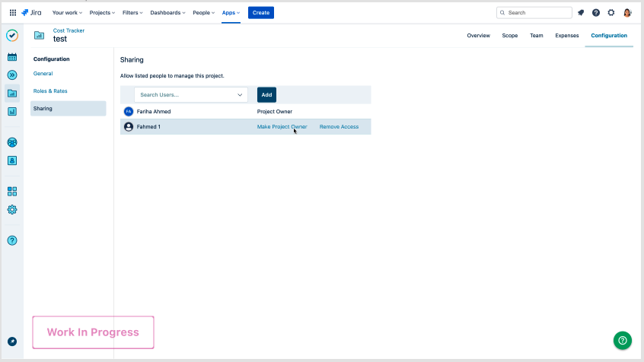Select Roles & Rates in configuration menu
The width and height of the screenshot is (644, 362).
click(50, 91)
